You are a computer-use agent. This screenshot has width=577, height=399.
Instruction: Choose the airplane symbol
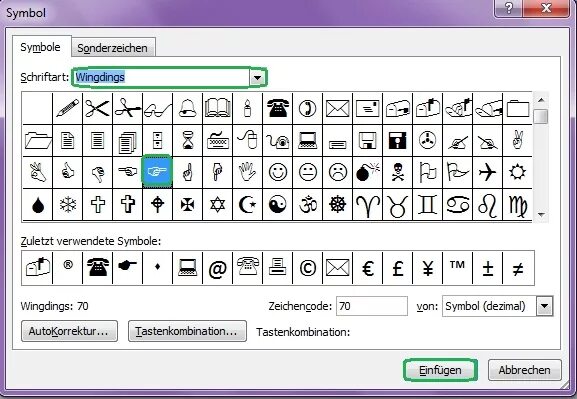tap(487, 172)
